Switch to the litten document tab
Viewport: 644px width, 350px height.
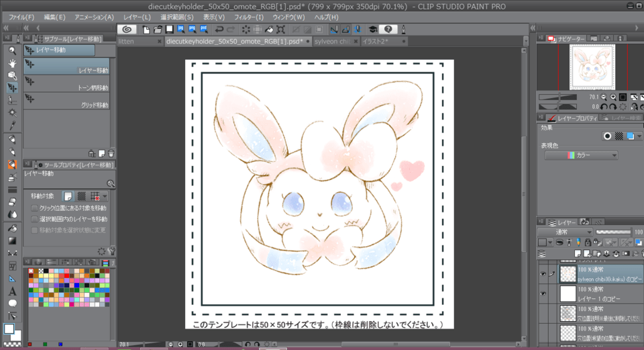126,41
